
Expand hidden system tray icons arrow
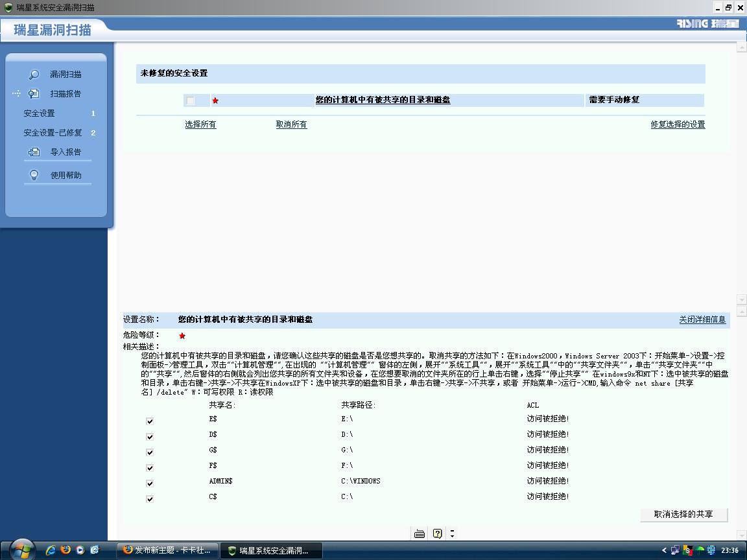click(664, 550)
